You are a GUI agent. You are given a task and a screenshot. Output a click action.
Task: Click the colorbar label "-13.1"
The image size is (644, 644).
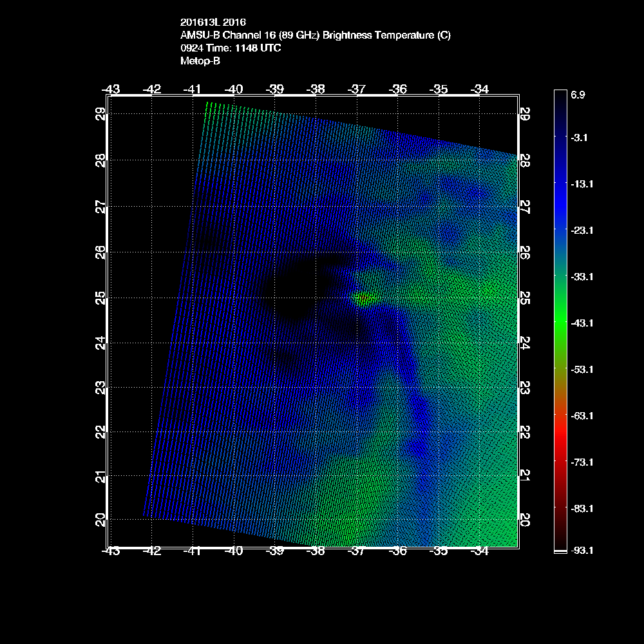tap(582, 184)
